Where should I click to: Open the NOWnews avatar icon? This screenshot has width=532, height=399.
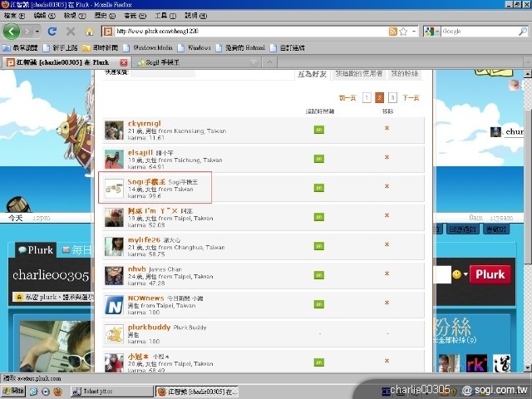pos(114,305)
